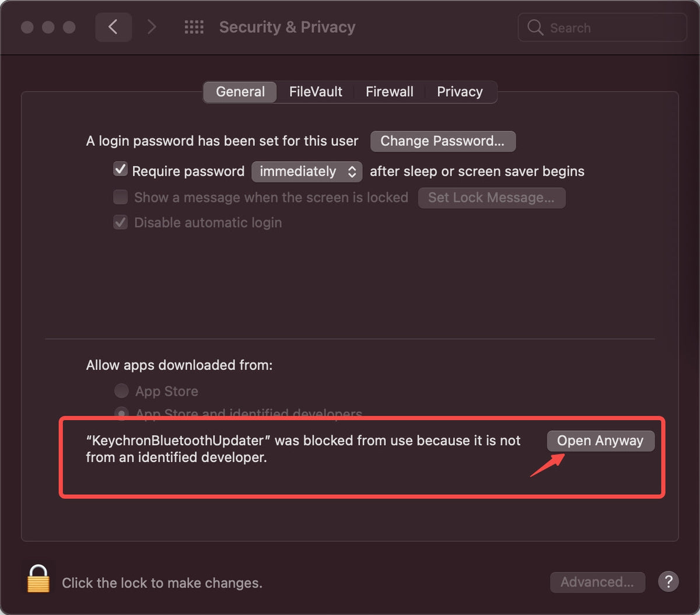Select the General tab
The height and width of the screenshot is (615, 700).
click(x=240, y=92)
